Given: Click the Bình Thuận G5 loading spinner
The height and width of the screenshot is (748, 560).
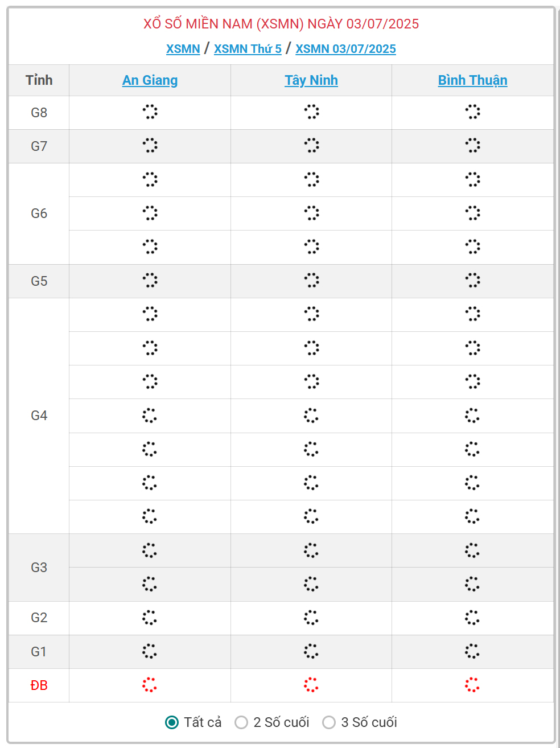Looking at the screenshot, I should click(472, 280).
